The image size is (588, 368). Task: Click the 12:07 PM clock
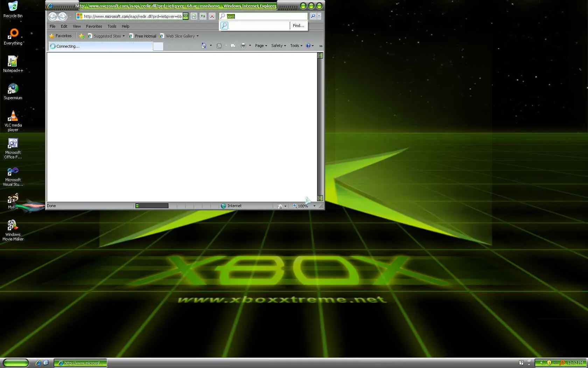[x=575, y=363]
